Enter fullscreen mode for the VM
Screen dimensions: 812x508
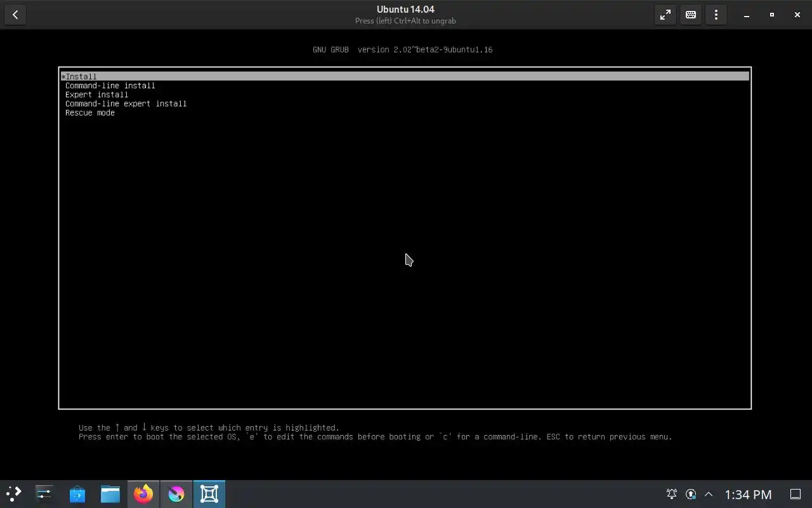click(665, 15)
